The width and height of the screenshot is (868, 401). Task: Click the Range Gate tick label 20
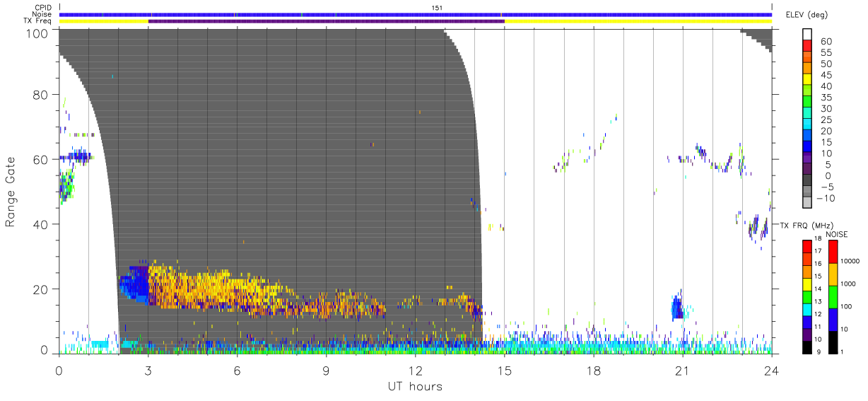tap(40, 289)
